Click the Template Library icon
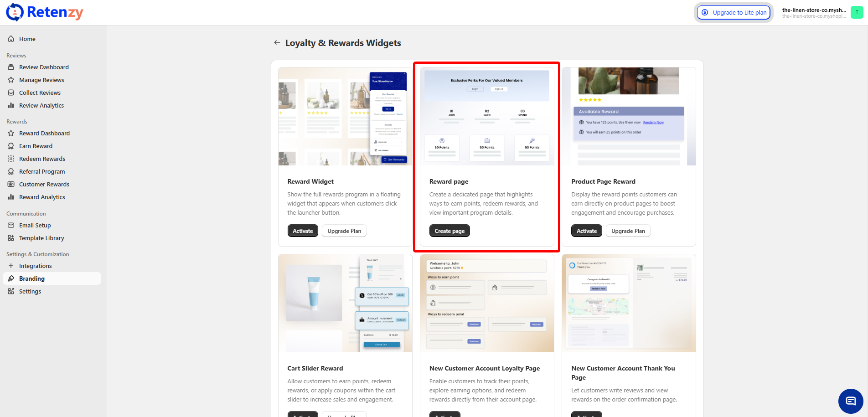Screen dimensions: 868x417 [x=11, y=238]
